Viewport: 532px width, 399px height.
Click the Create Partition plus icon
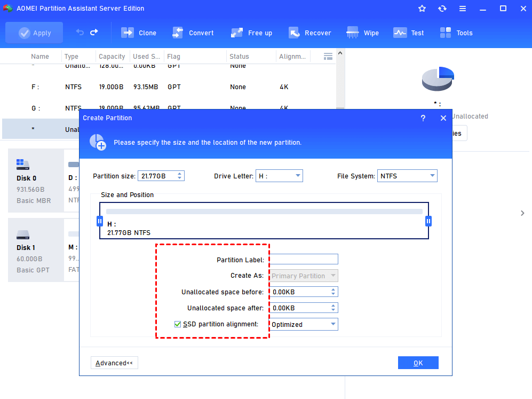click(98, 142)
